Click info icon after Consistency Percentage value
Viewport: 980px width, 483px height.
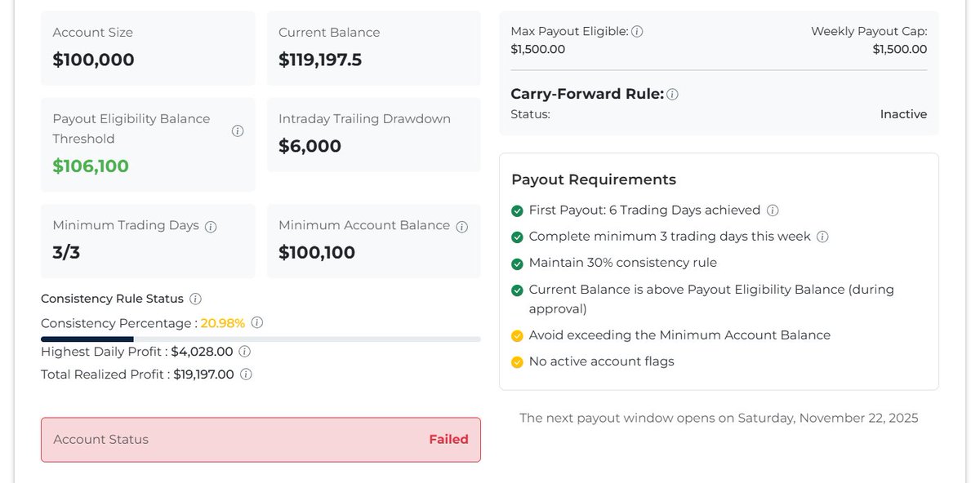256,323
